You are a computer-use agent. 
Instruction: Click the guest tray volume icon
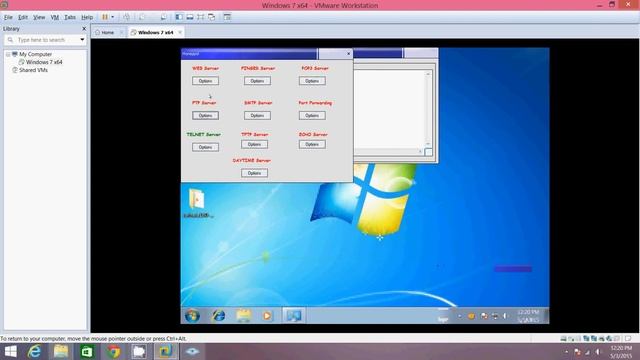pyautogui.click(x=505, y=316)
